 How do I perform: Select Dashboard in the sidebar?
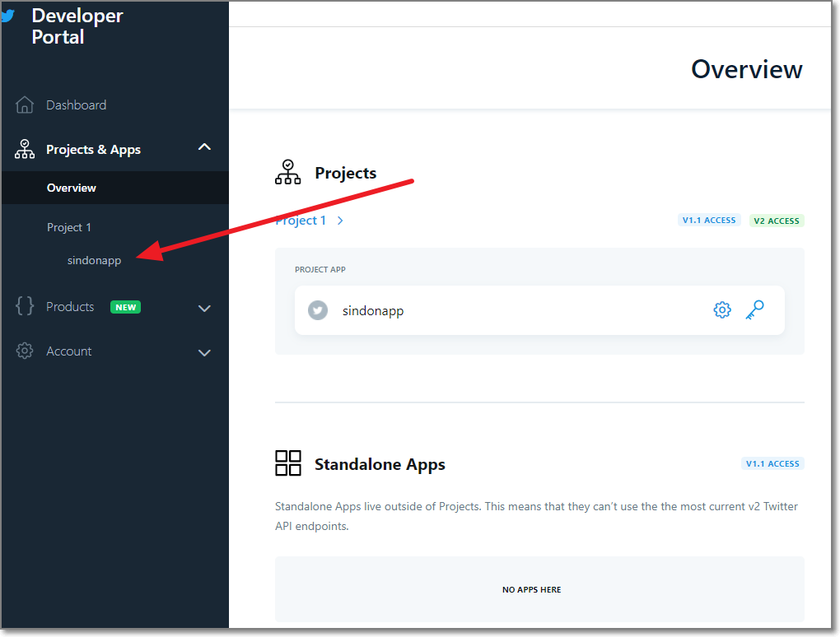(x=76, y=105)
